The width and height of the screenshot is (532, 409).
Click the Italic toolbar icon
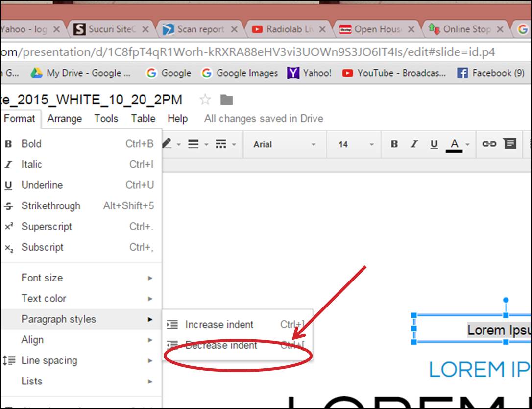[x=414, y=144]
